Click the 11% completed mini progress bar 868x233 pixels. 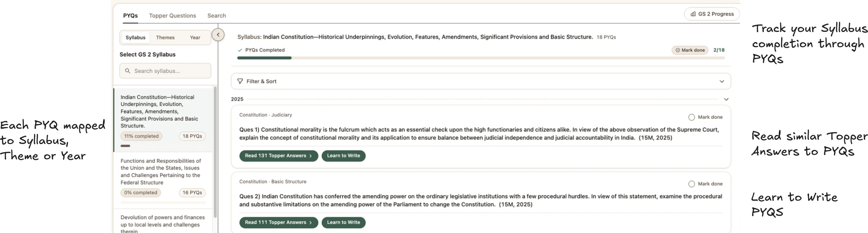click(x=163, y=146)
